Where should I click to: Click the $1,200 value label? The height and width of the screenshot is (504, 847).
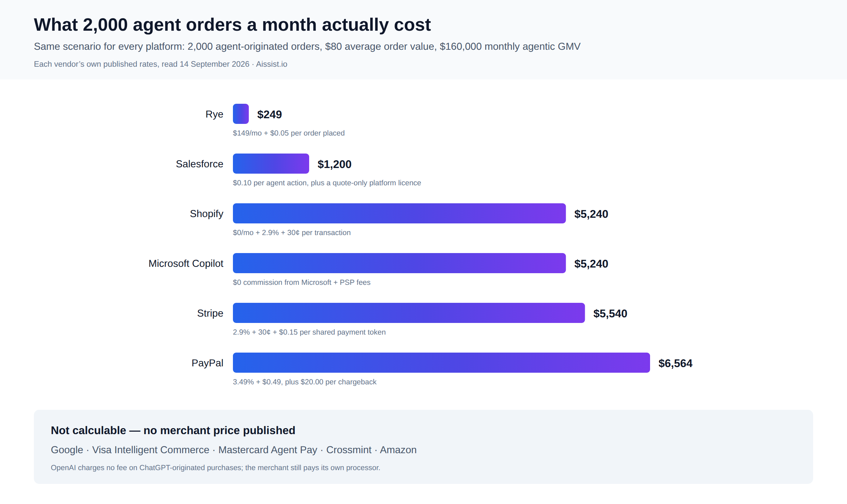(x=334, y=164)
